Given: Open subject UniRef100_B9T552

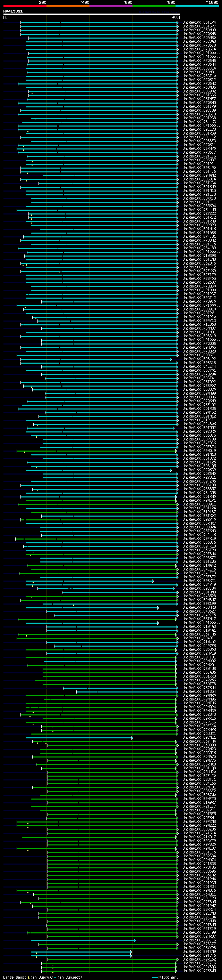Looking at the screenshot, I should coord(199,428).
